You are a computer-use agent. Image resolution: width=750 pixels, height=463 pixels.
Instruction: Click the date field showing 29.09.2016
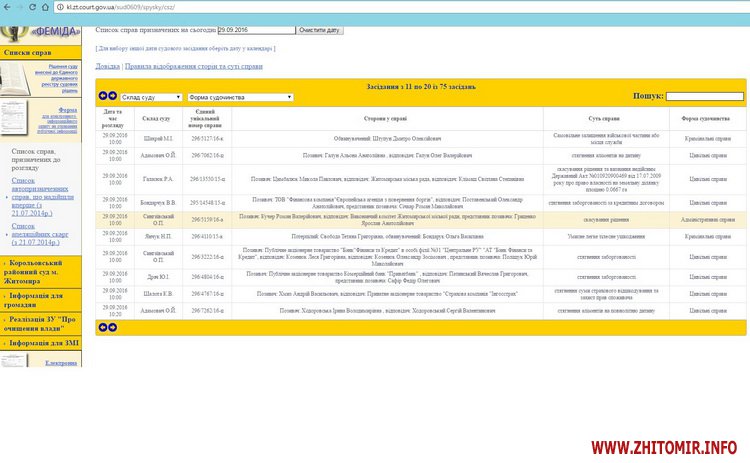pyautogui.click(x=255, y=30)
